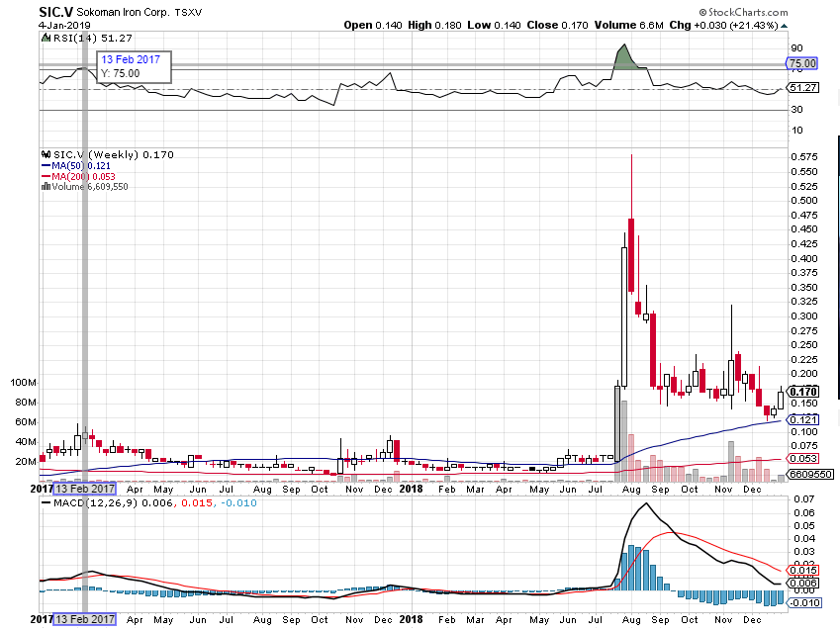This screenshot has width=840, height=632.
Task: Click the RSI(14) 51.27 legend text
Action: point(92,38)
